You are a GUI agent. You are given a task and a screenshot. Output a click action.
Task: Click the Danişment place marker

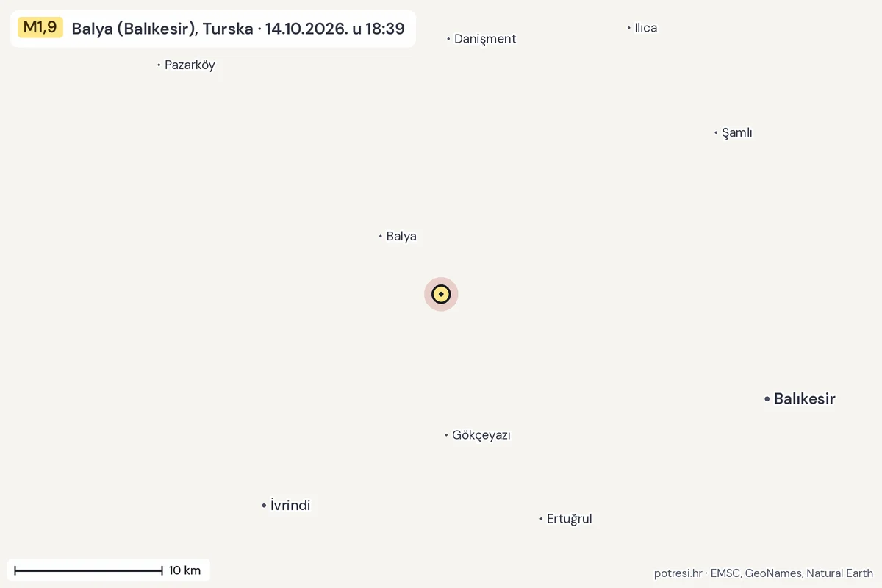click(448, 39)
